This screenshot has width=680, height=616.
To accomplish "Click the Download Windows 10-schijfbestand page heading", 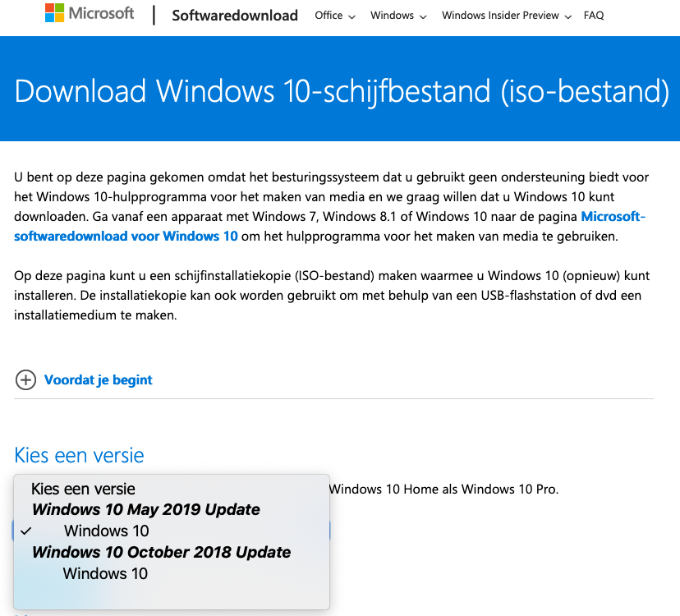I will point(342,90).
